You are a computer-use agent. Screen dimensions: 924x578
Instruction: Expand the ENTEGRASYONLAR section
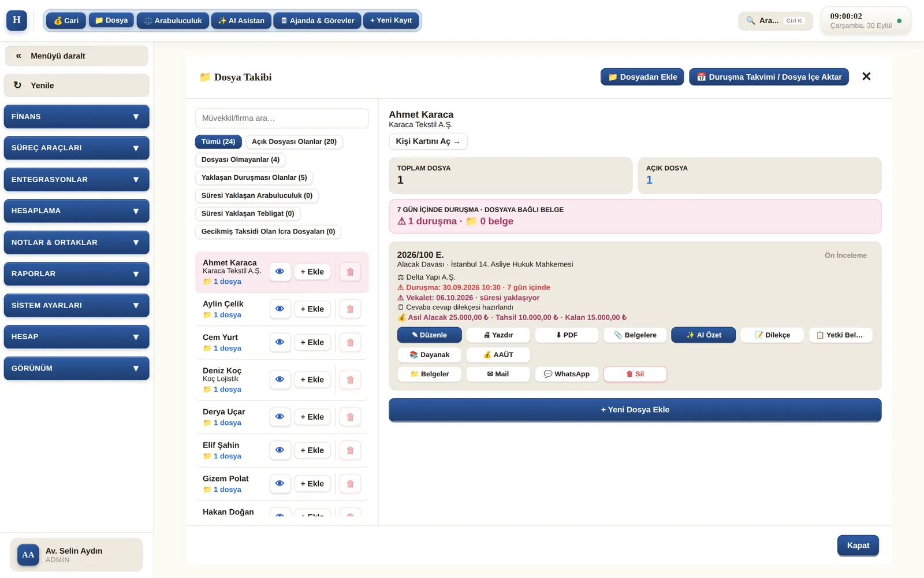[76, 180]
